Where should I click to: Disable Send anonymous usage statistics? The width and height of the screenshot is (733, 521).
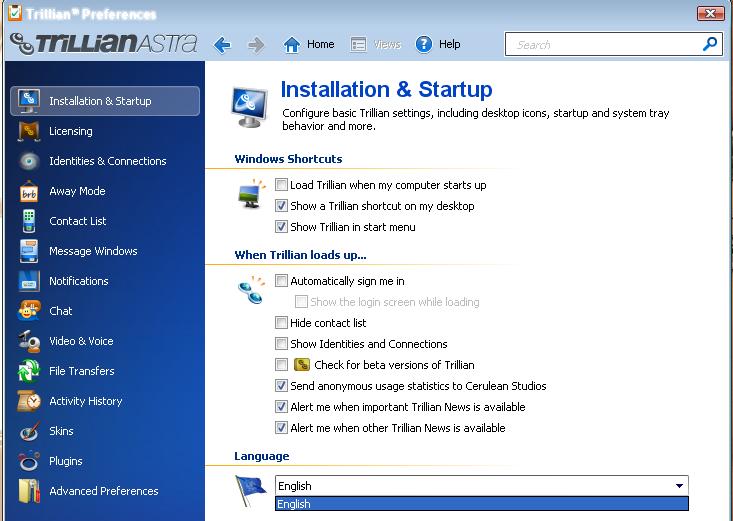[281, 386]
